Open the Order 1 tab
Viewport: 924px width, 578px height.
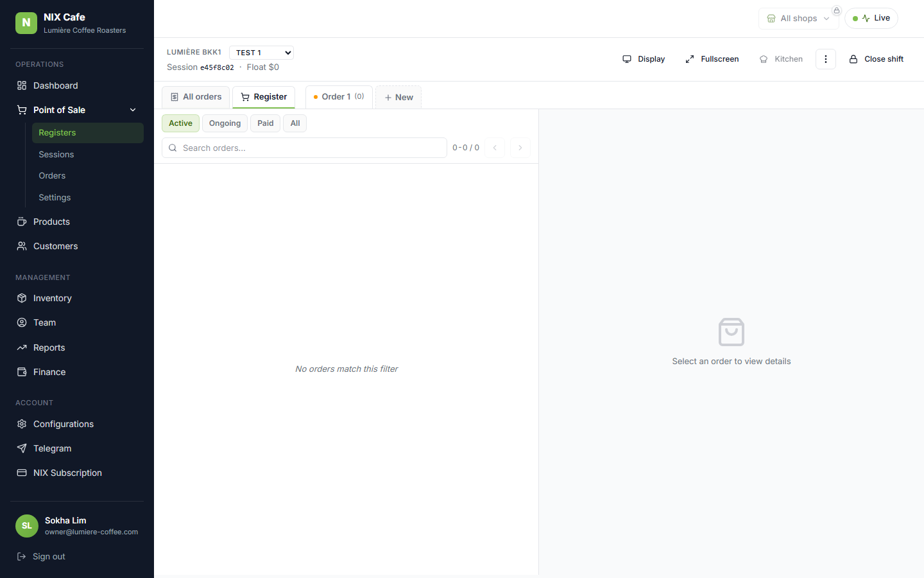click(x=339, y=97)
